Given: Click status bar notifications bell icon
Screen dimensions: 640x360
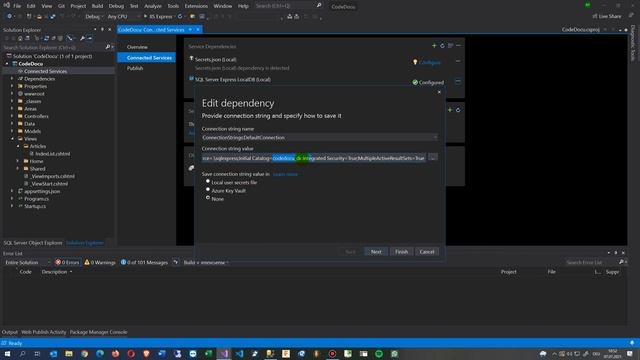Looking at the screenshot, I should pyautogui.click(x=632, y=343).
